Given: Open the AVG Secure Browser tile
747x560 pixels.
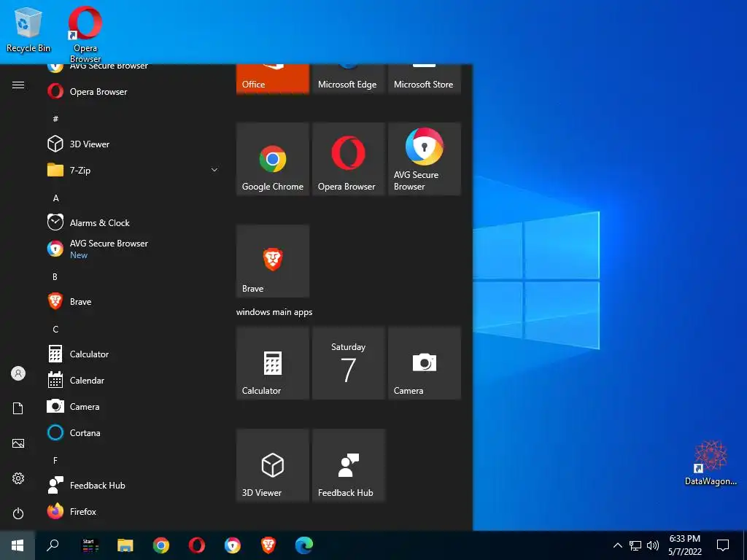Looking at the screenshot, I should point(425,158).
